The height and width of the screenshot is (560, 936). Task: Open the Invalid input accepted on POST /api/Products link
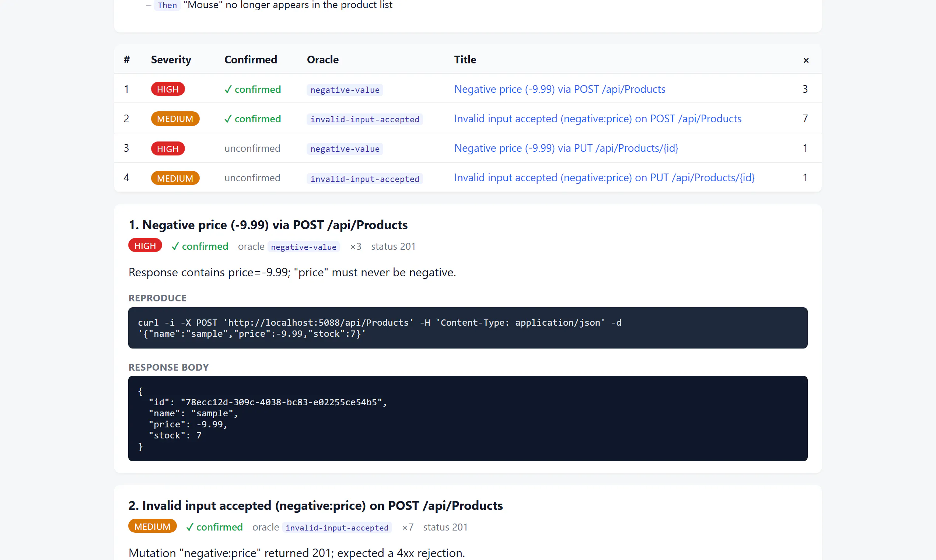[x=597, y=119]
